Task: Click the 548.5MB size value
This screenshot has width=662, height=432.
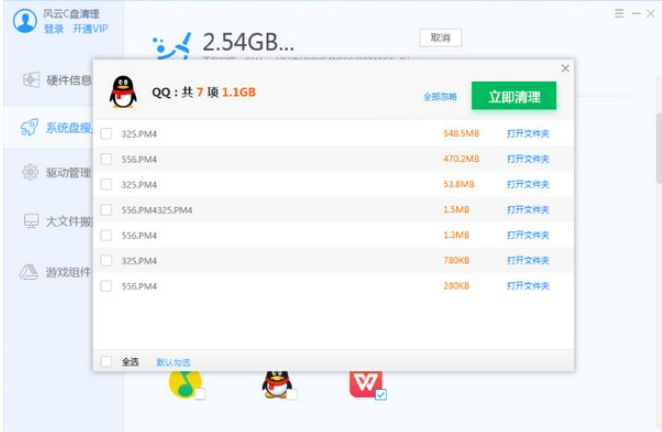Action: [461, 133]
